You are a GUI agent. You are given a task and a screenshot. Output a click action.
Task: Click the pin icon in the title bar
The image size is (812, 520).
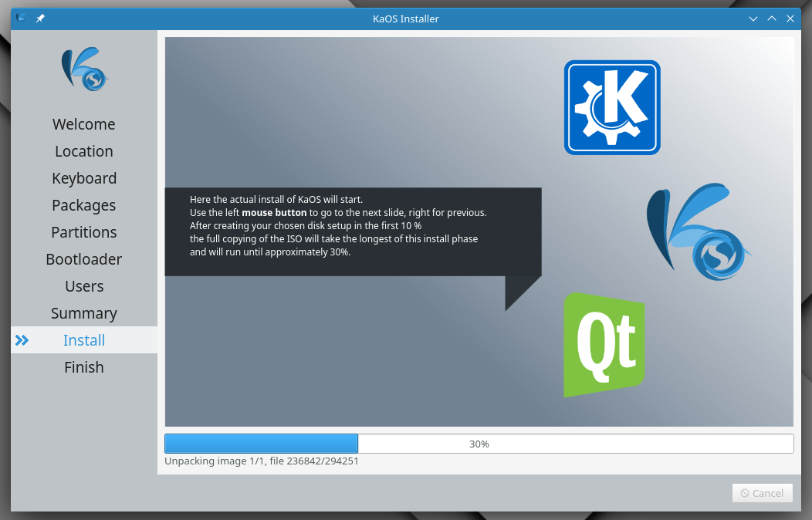click(x=40, y=19)
